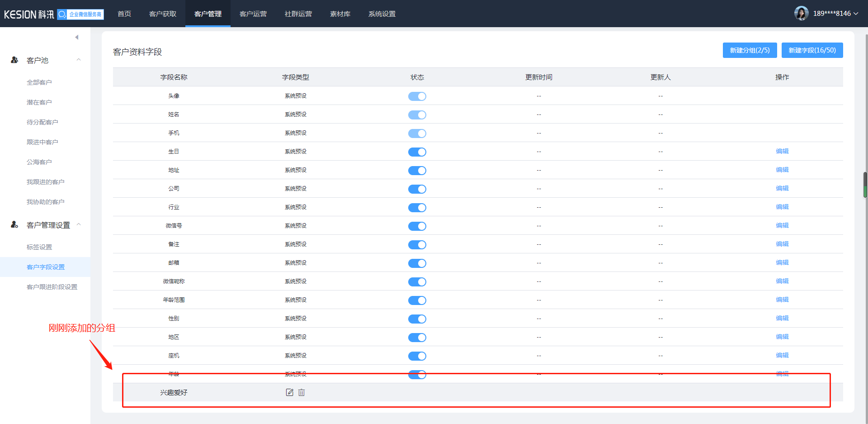The height and width of the screenshot is (424, 868).
Task: Turn off the 性别 field toggle
Action: coord(417,319)
